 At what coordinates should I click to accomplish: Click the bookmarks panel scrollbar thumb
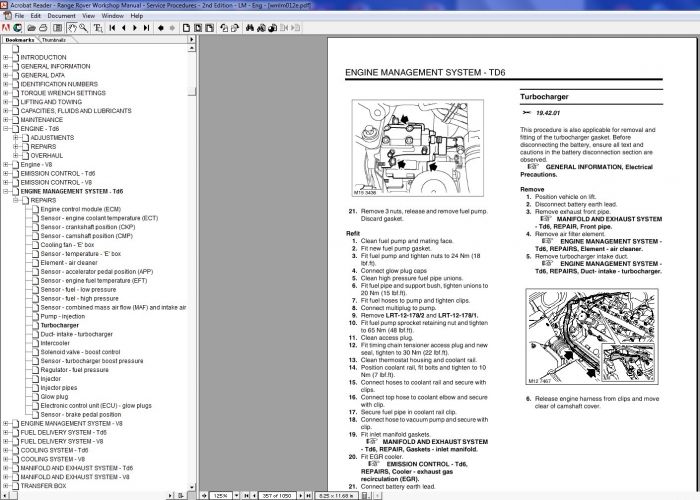(x=192, y=91)
